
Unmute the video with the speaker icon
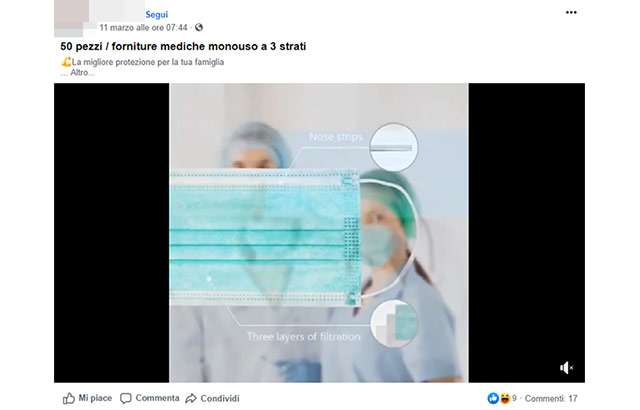(566, 368)
